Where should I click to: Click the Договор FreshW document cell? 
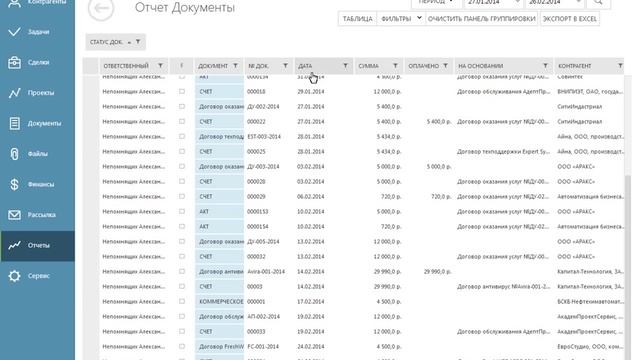click(x=220, y=347)
